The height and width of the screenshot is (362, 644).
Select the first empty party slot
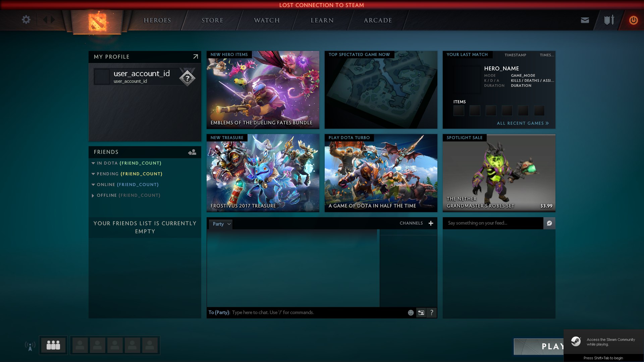(x=80, y=345)
